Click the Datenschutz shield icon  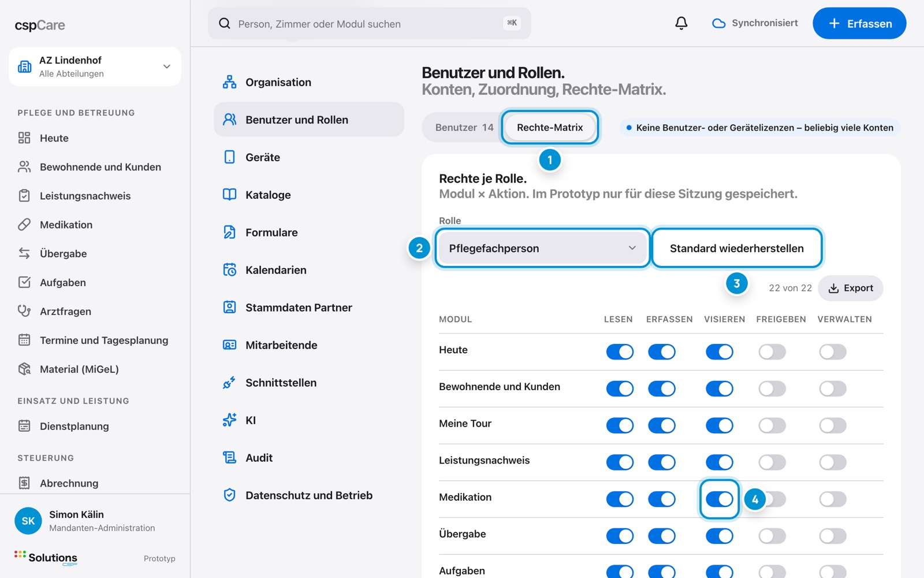(229, 495)
